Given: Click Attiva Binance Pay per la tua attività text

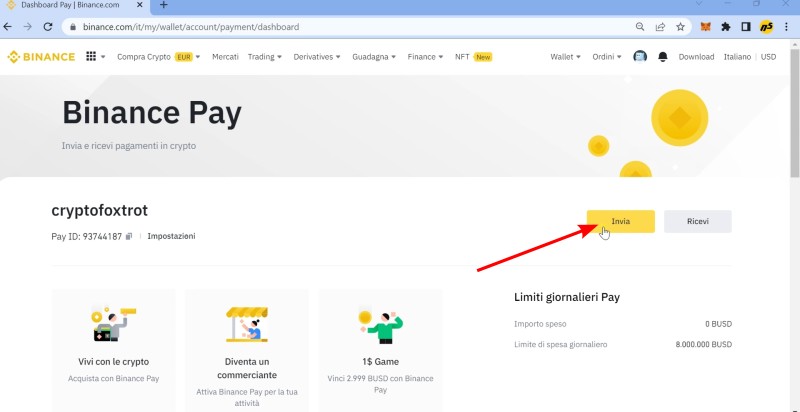Looking at the screenshot, I should click(247, 397).
